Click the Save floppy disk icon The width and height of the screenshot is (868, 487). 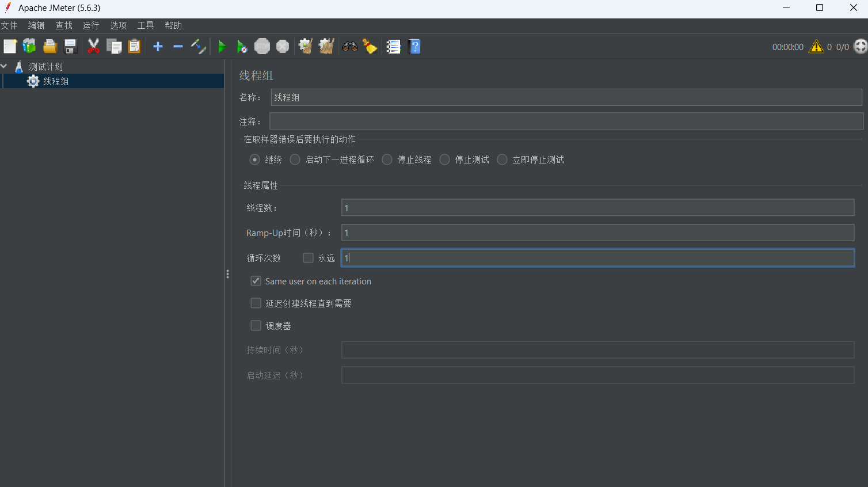70,47
